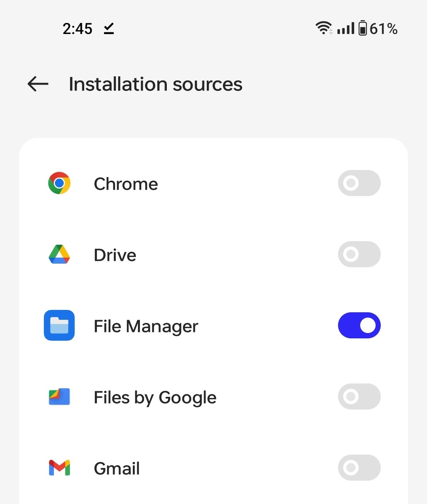Enable installation from Gmail
Screen dimensions: 427x504
359,468
